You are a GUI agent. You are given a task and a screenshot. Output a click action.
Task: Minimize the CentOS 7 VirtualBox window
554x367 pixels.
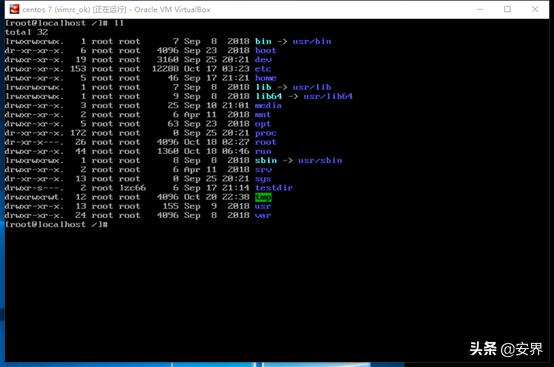click(x=480, y=10)
